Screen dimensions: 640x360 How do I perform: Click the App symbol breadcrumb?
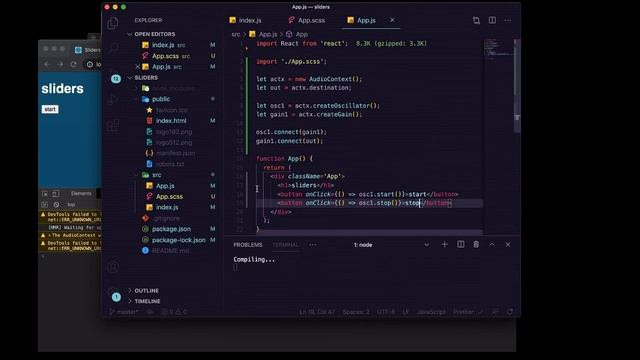(298, 34)
